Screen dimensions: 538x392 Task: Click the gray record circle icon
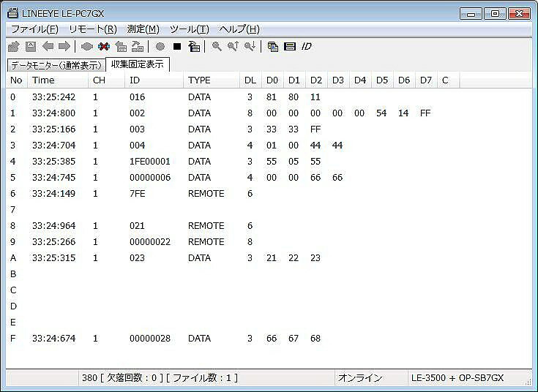click(x=160, y=46)
